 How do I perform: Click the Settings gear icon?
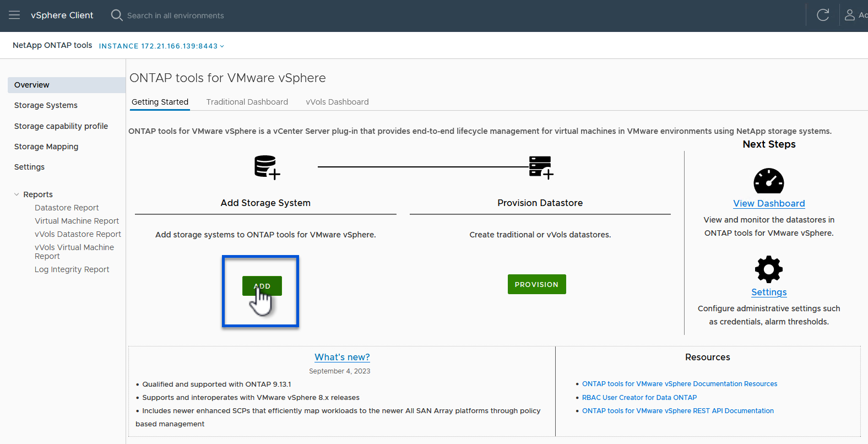768,269
